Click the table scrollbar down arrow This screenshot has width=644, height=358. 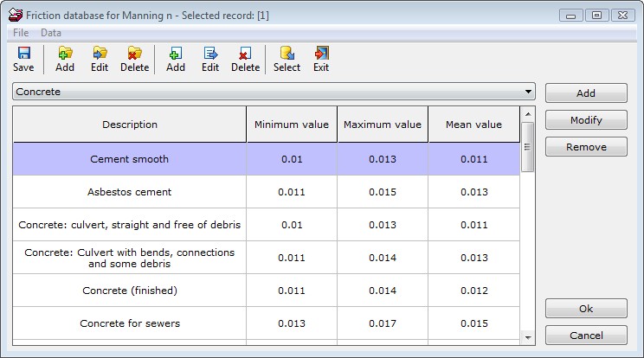click(527, 336)
